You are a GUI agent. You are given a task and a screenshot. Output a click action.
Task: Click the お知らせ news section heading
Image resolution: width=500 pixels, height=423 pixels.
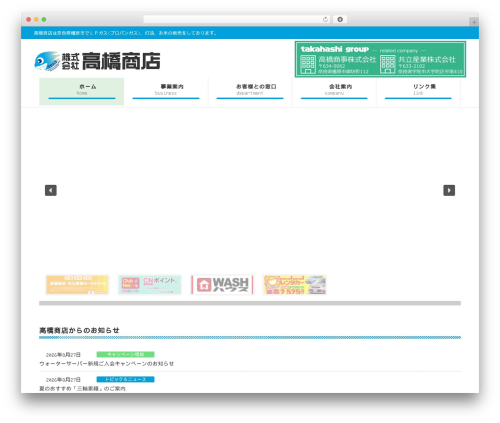(x=79, y=330)
